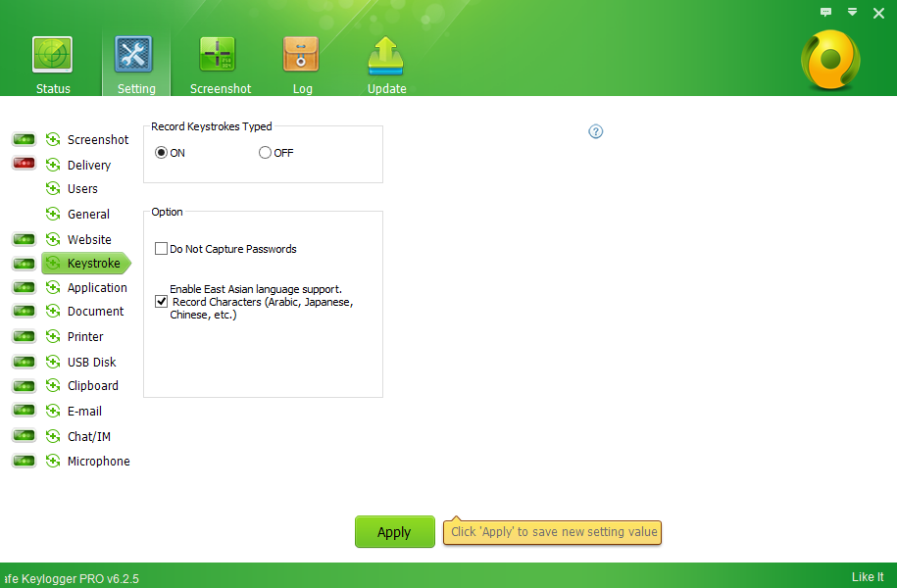Click the feedback speech bubble icon
Image resolution: width=897 pixels, height=588 pixels.
click(x=825, y=12)
